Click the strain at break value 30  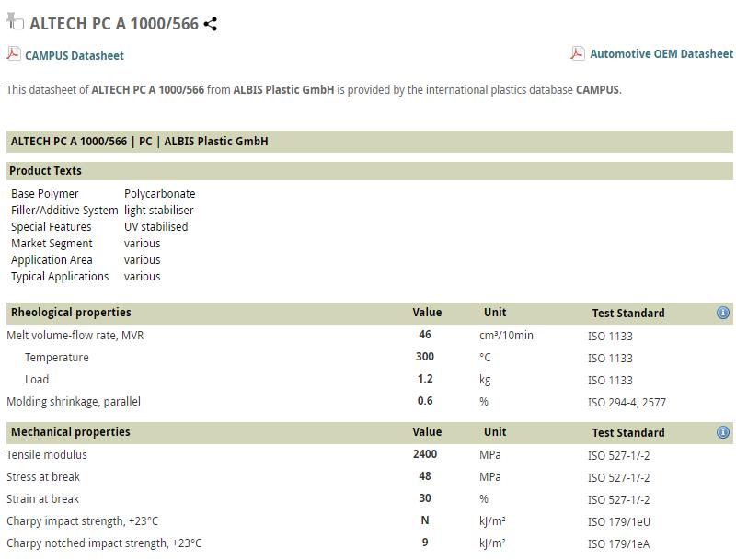pyautogui.click(x=425, y=498)
